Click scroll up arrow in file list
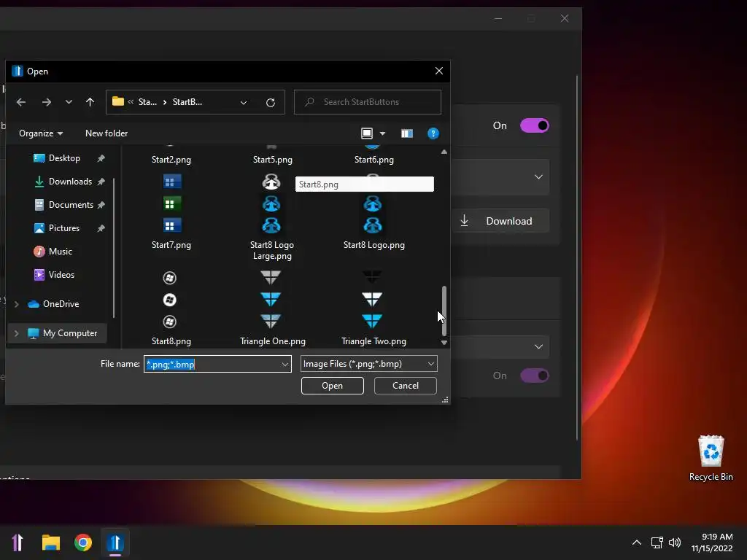The image size is (747, 560). tap(444, 152)
